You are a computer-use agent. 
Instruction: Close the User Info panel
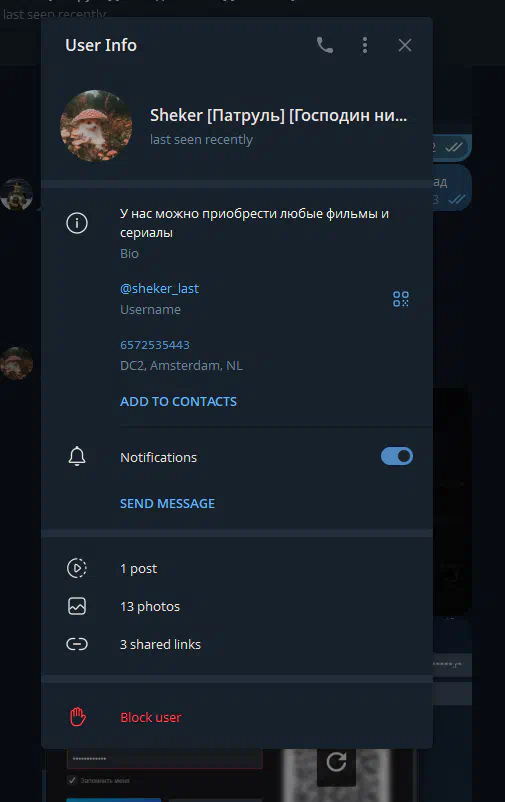pos(405,46)
